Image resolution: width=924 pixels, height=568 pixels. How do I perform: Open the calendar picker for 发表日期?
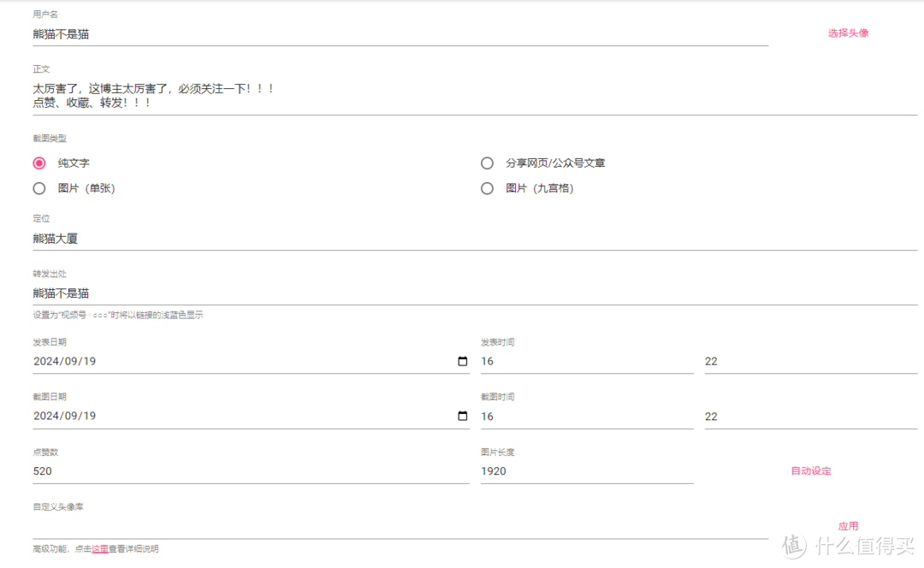[463, 362]
